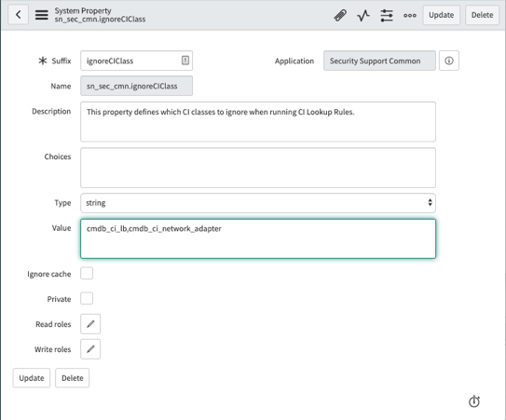Open the paperclip attachments icon
This screenshot has width=506, height=420.
pyautogui.click(x=340, y=15)
